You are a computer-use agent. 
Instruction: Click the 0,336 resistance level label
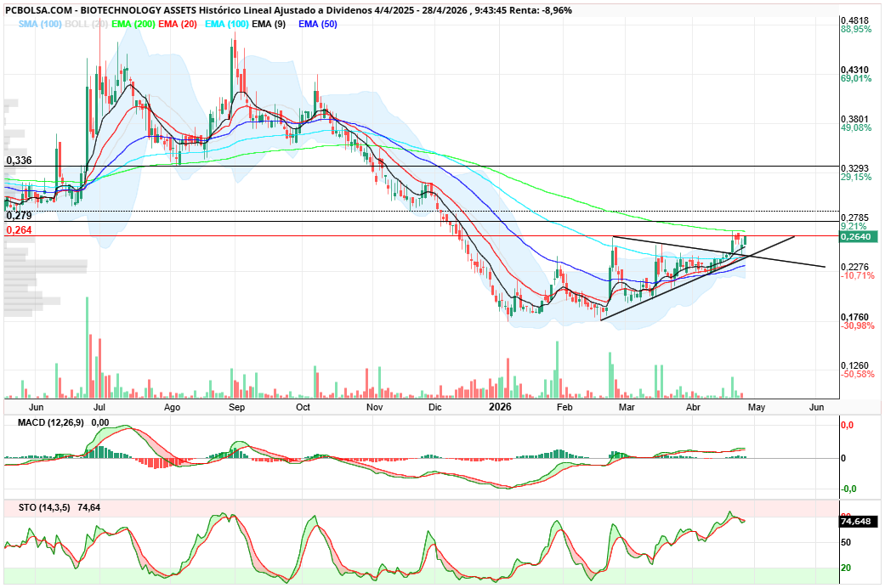(19, 160)
